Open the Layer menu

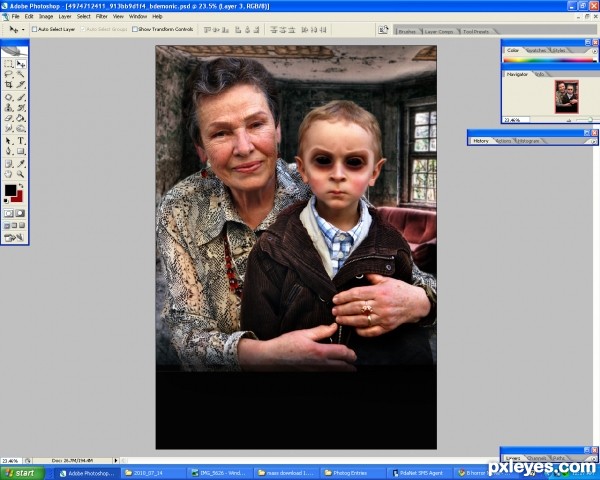[x=65, y=16]
